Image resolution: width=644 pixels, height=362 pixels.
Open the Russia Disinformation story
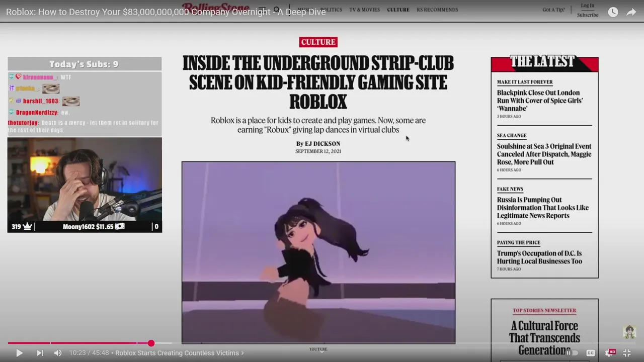coord(543,208)
